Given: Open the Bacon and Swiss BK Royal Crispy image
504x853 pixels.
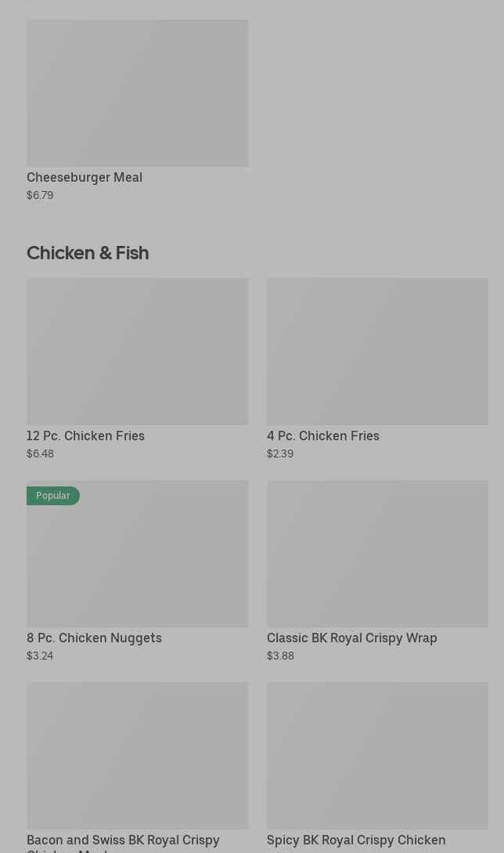Looking at the screenshot, I should pos(137,755).
